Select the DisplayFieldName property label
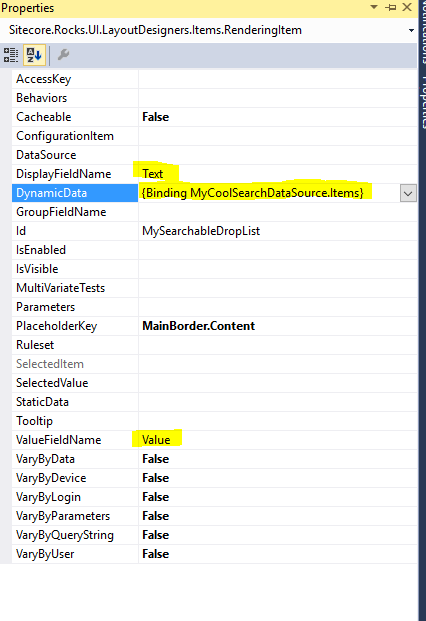 [63, 174]
